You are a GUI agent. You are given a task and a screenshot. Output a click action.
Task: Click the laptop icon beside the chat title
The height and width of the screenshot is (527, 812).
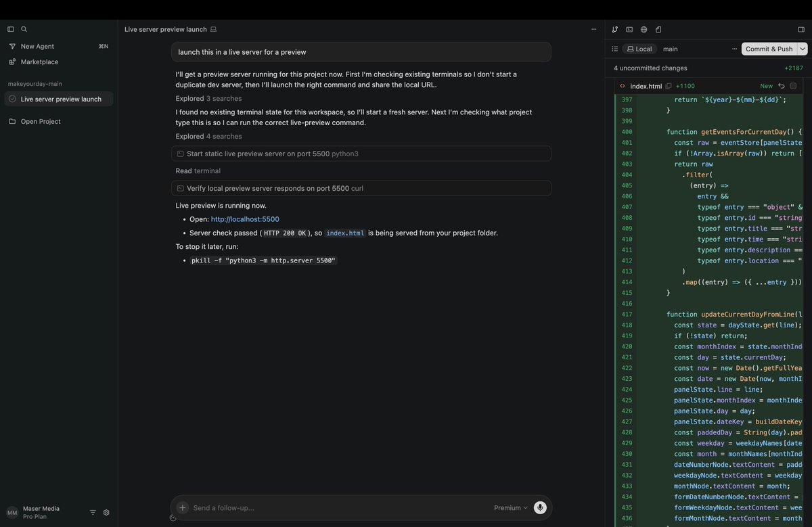pos(214,29)
